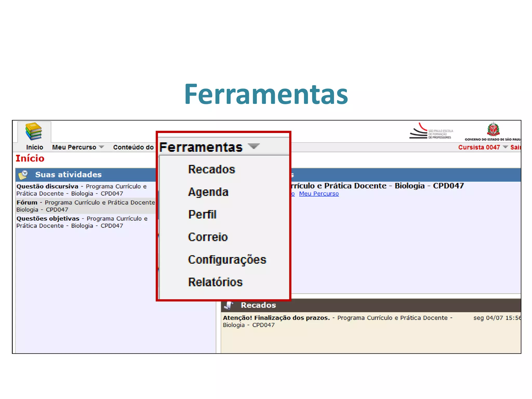Open the Questão discursiva activity
Viewport: 532px width, 399px height.
coord(47,186)
